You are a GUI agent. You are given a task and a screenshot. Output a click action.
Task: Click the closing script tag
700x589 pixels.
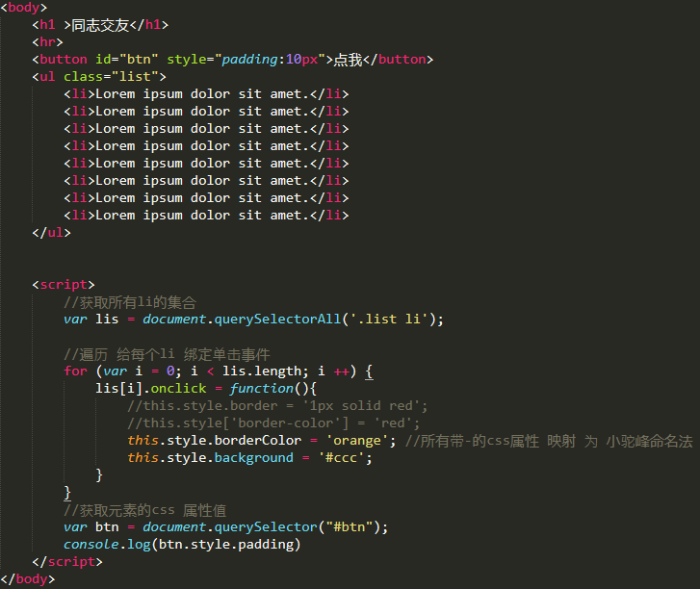pos(67,562)
